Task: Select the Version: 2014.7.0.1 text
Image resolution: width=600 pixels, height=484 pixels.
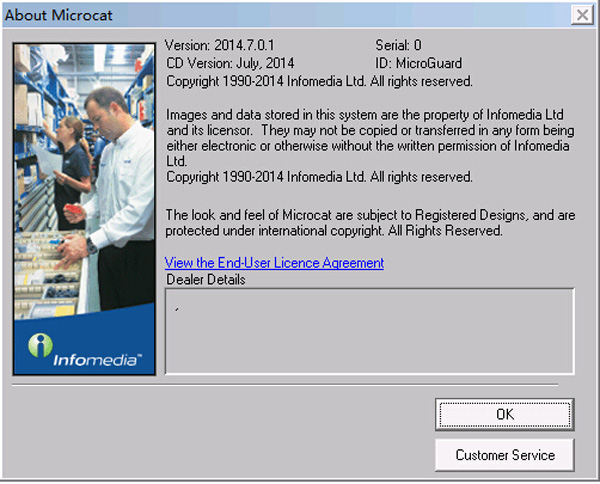Action: point(220,45)
